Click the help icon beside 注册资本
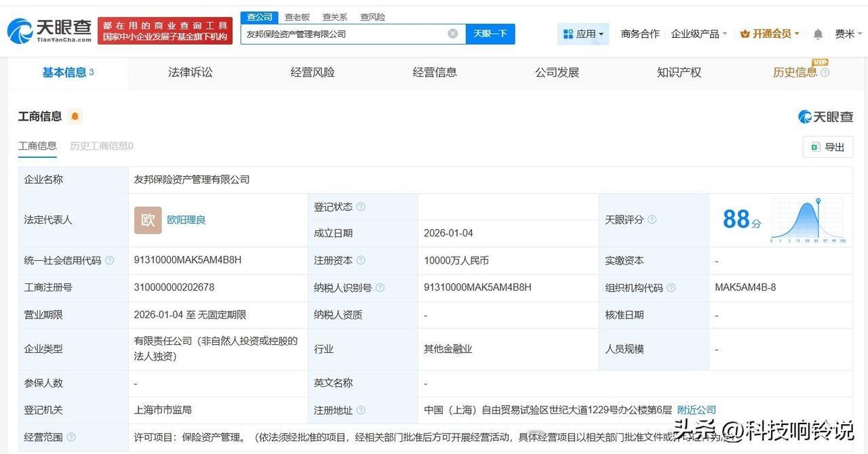Image resolution: width=868 pixels, height=454 pixels. click(361, 260)
